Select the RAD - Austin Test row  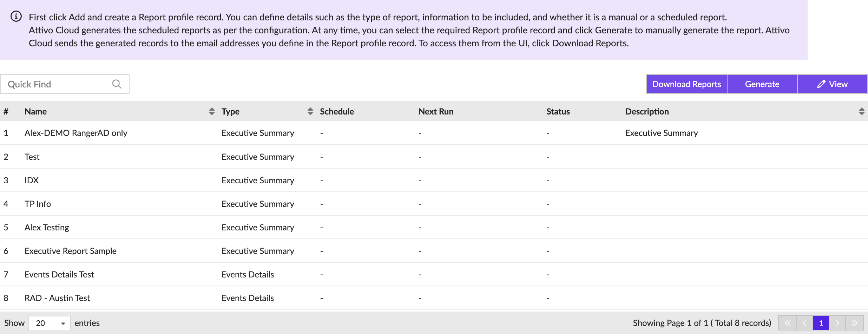tap(57, 298)
